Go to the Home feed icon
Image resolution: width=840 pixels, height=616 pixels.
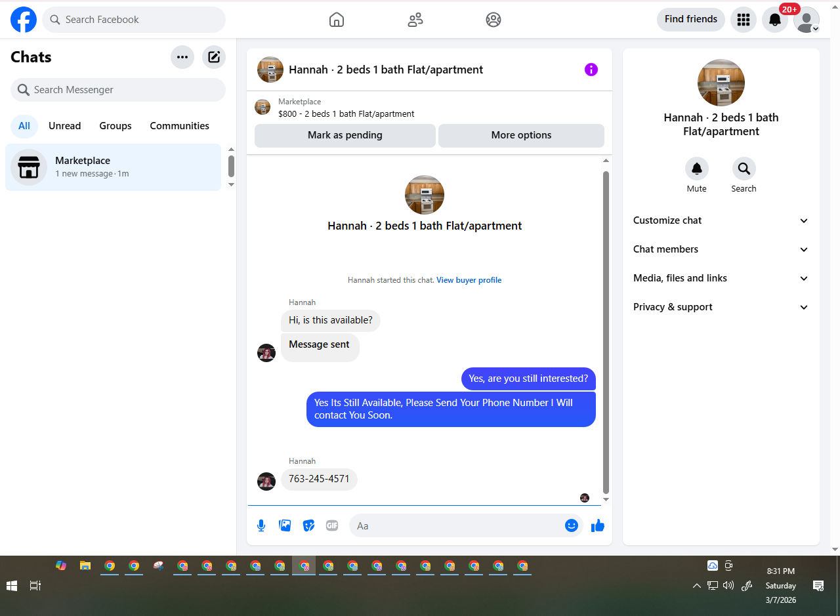tap(337, 20)
